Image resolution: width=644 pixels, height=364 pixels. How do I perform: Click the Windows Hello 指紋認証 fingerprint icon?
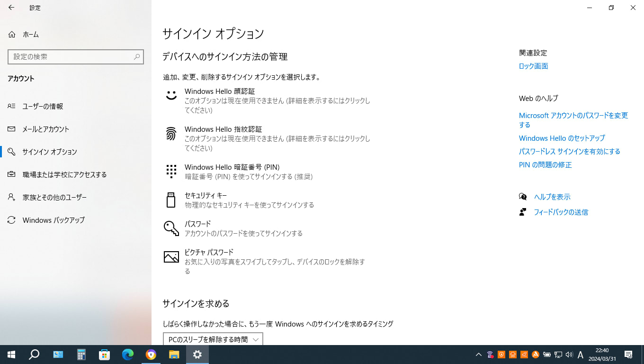[171, 134]
